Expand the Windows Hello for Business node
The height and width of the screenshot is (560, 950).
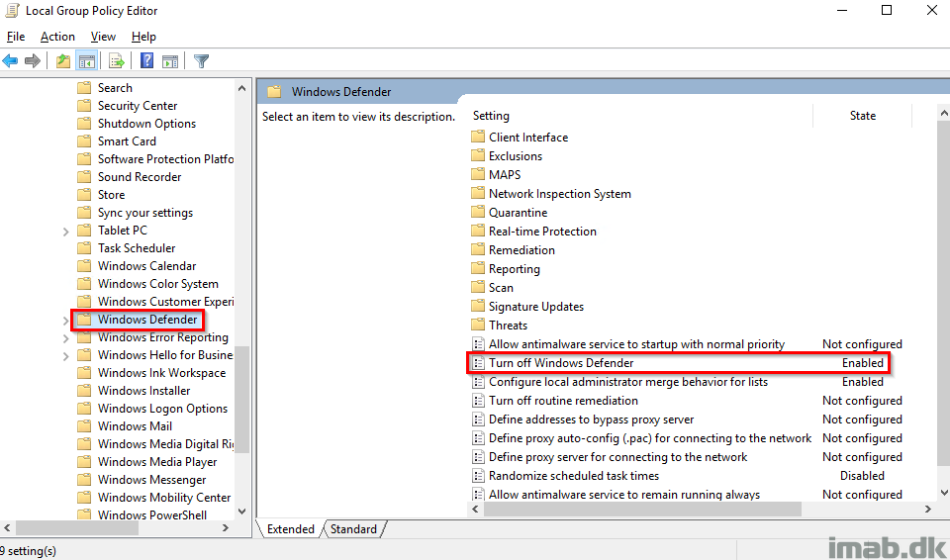coord(65,356)
